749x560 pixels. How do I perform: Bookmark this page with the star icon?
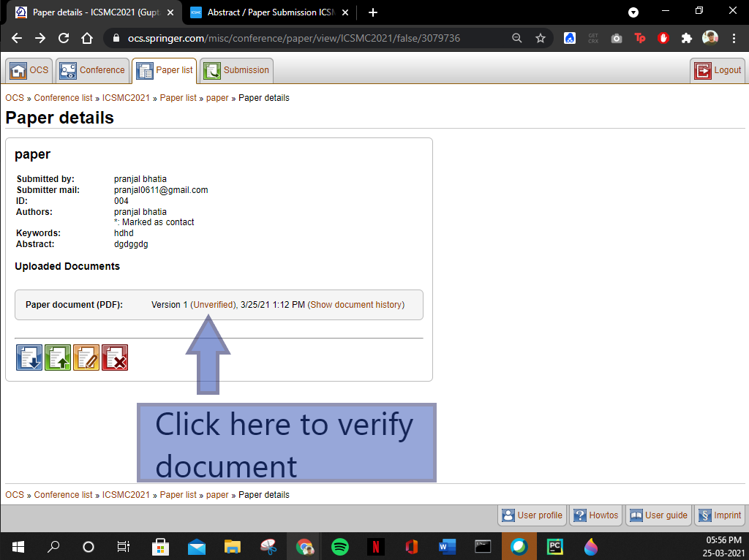pos(541,38)
